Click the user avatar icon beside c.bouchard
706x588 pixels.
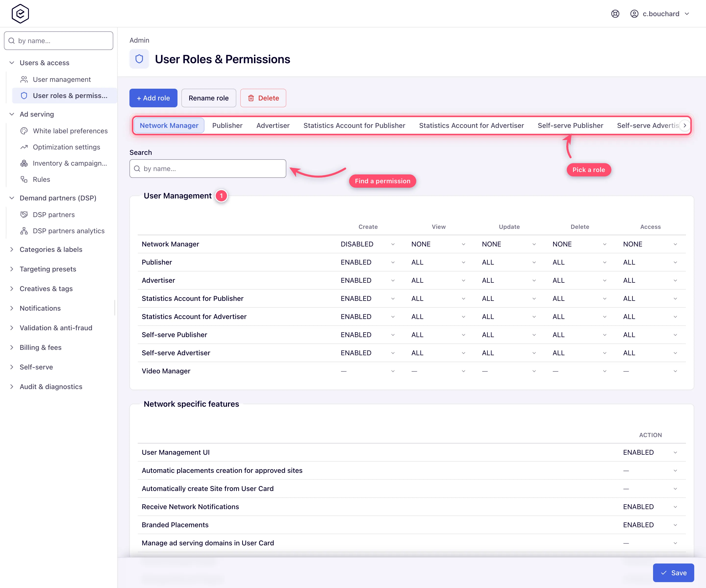(x=634, y=14)
